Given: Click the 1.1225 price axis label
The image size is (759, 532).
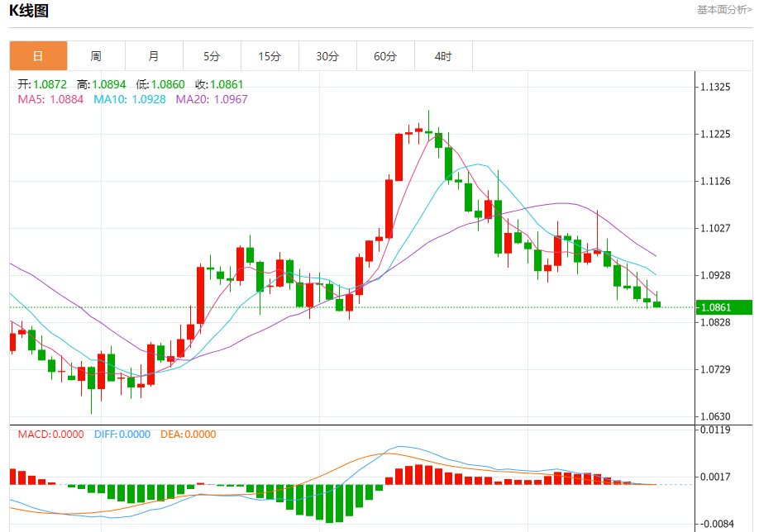Looking at the screenshot, I should [715, 134].
